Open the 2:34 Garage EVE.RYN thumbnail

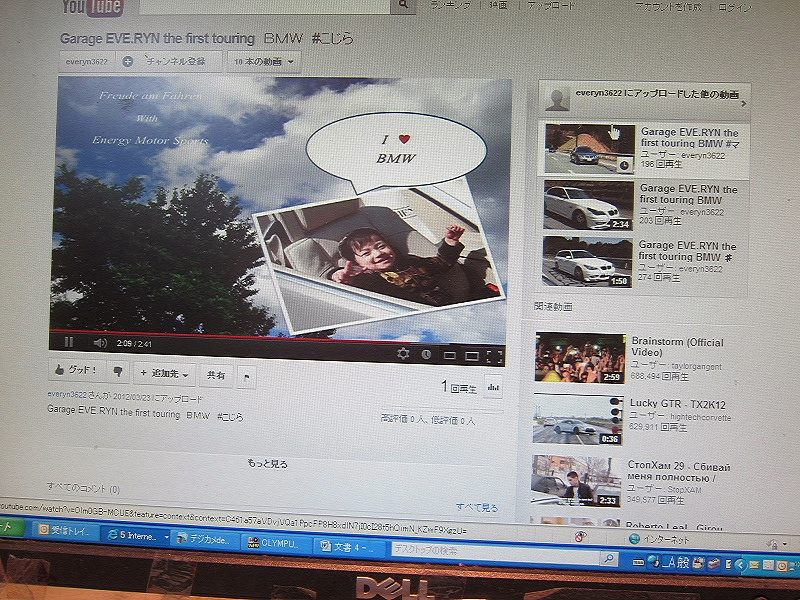[588, 205]
